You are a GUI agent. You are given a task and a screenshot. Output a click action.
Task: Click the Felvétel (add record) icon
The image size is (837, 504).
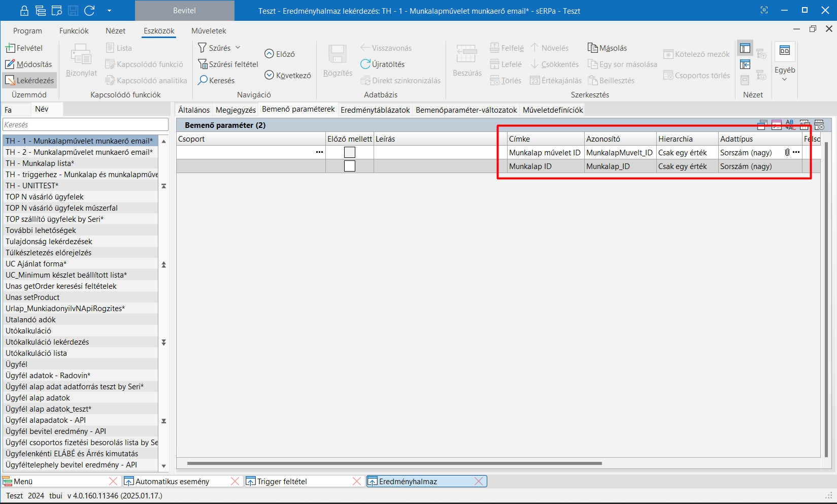[10, 48]
